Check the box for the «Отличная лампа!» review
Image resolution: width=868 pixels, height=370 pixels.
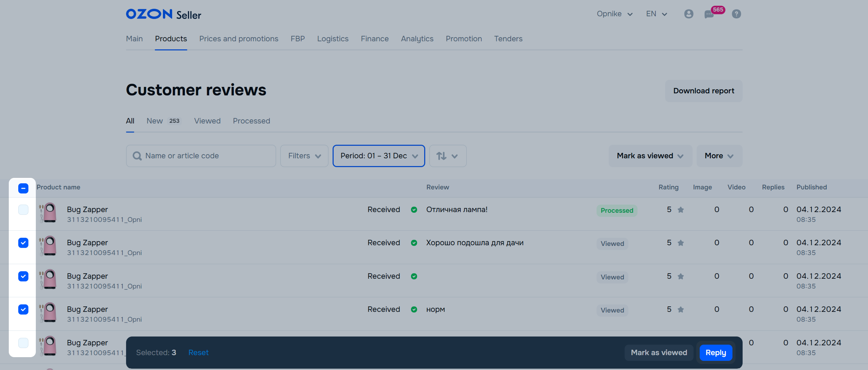[x=23, y=210]
